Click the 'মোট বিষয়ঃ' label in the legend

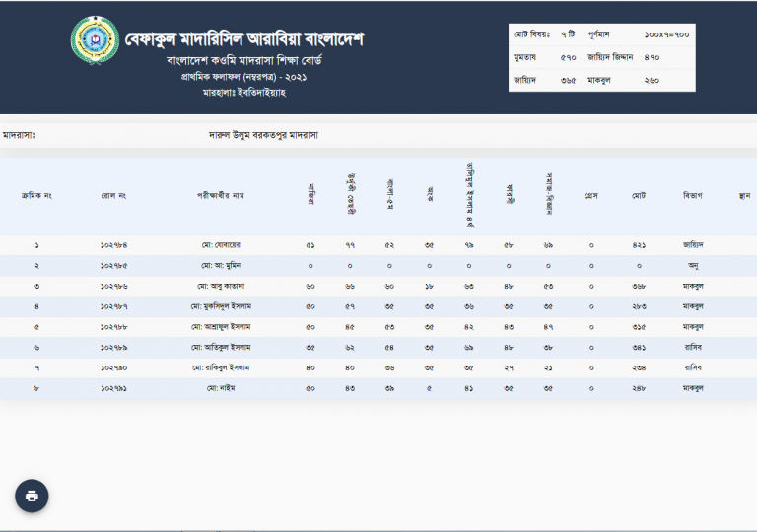point(531,34)
